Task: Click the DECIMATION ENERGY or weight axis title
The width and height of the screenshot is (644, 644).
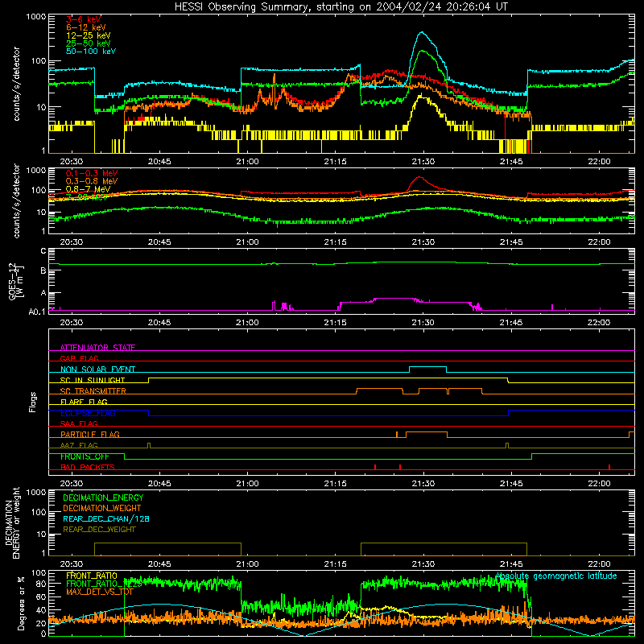Action: tap(11, 523)
